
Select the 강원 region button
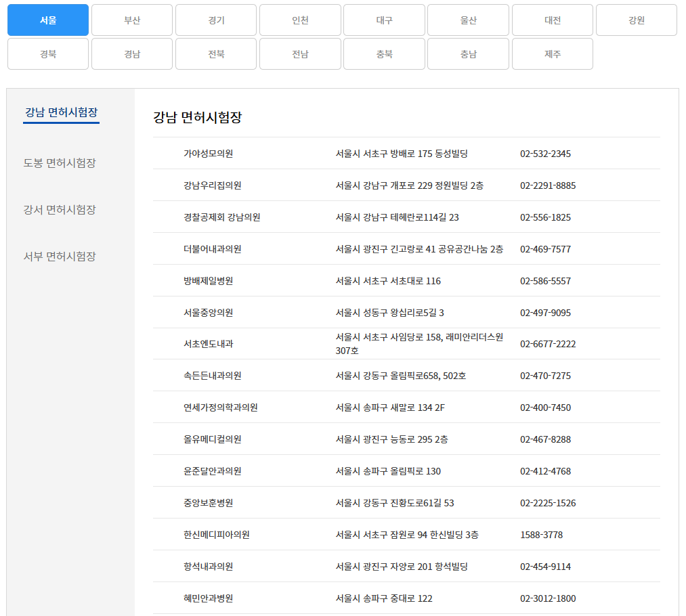[636, 20]
